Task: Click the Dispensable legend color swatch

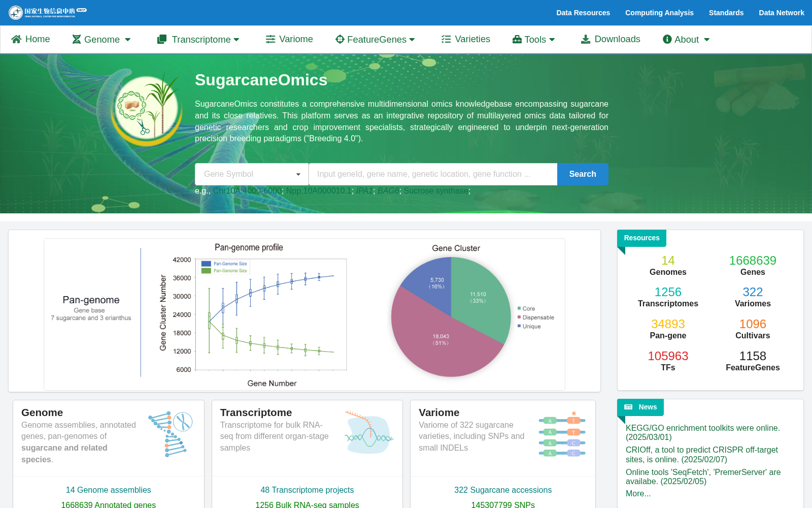Action: coord(519,317)
